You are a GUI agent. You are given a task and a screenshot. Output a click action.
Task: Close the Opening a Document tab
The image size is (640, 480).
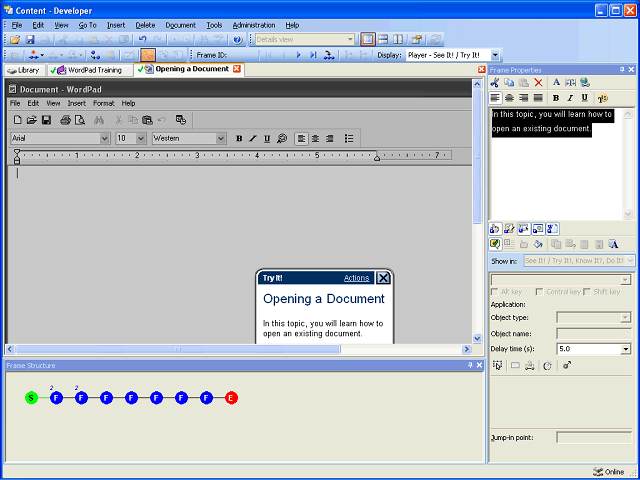(x=237, y=69)
